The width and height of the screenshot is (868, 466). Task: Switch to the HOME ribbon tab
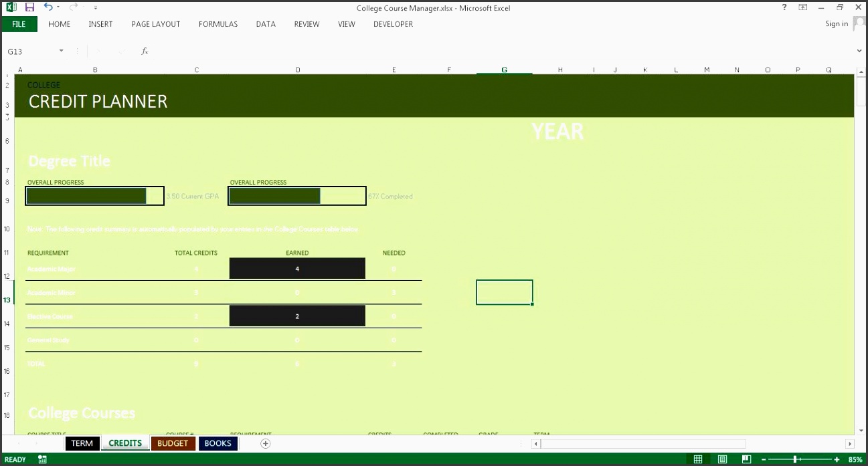pyautogui.click(x=60, y=24)
